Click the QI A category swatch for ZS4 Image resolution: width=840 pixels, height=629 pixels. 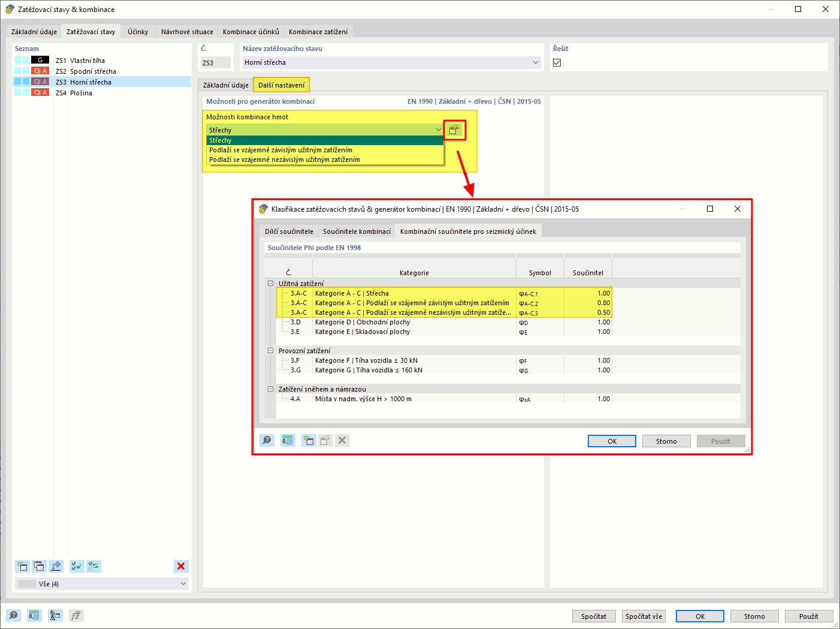coord(40,92)
